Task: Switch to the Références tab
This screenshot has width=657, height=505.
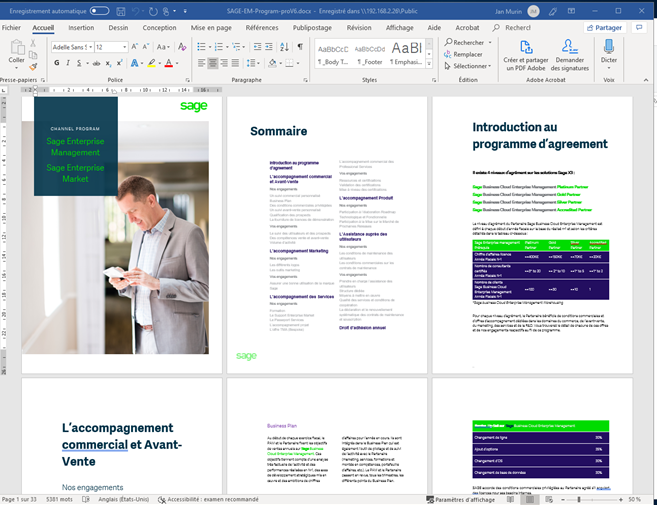Action: point(262,28)
